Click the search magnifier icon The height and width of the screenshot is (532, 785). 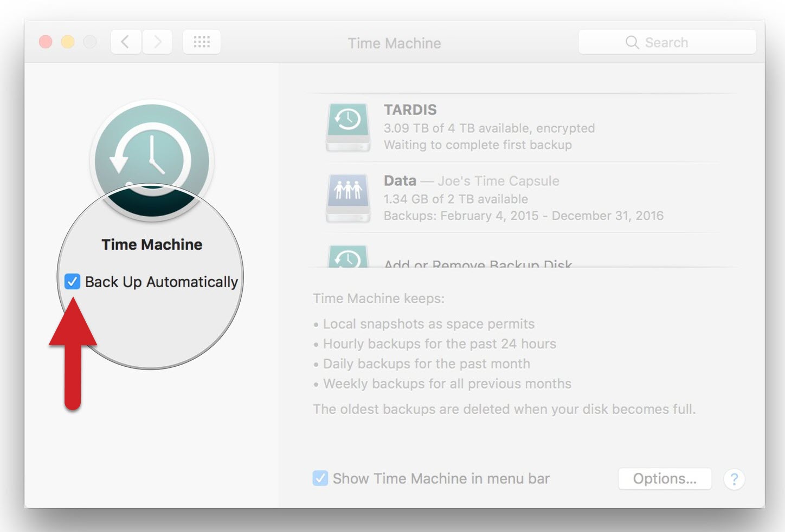click(632, 42)
